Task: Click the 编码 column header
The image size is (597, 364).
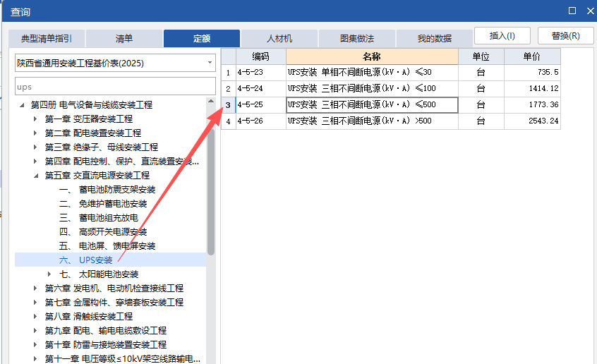Action: pyautogui.click(x=261, y=56)
